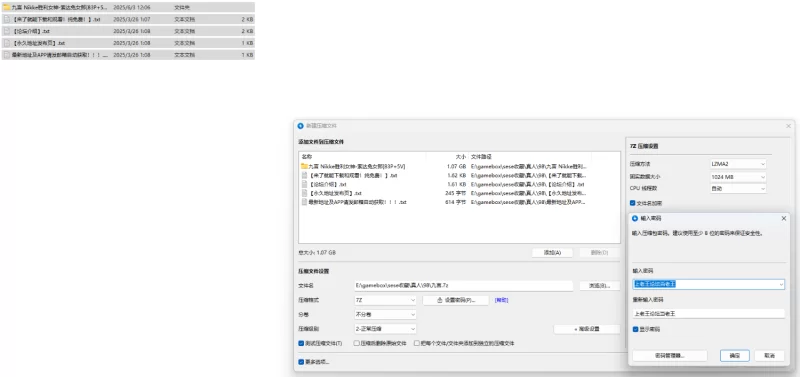
Task: Click the Bandizip icon in 新建压缩文件 title bar
Action: (x=301, y=125)
